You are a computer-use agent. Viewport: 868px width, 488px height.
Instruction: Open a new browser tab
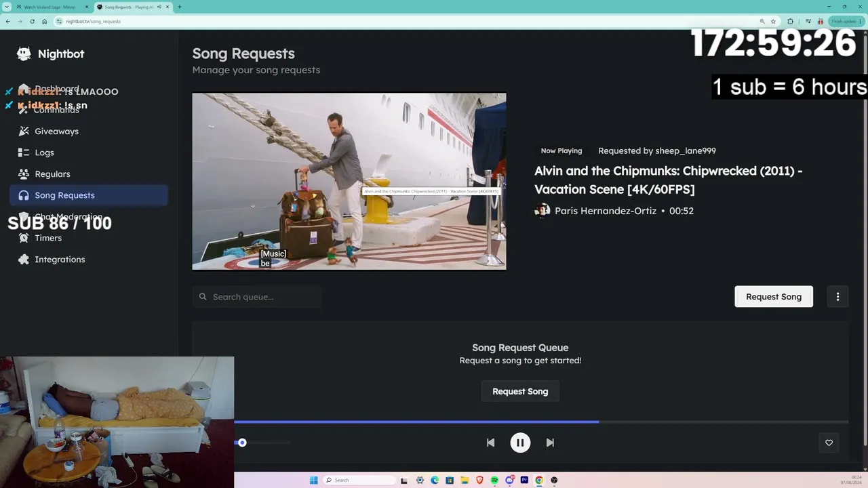point(180,7)
